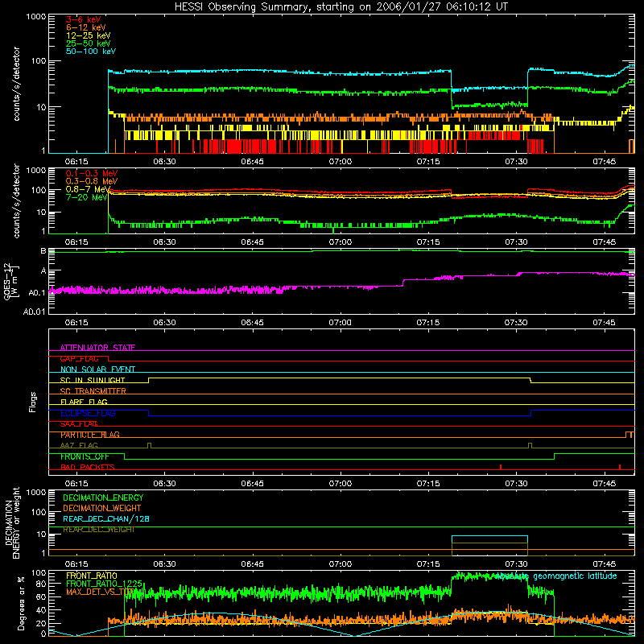Click the A0.01 tick label on GOES axis
The height and width of the screenshot is (644, 644).
34,312
